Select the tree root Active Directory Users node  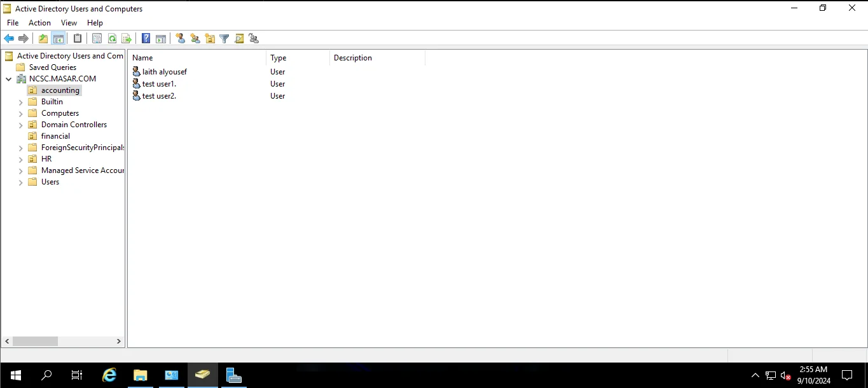click(70, 56)
